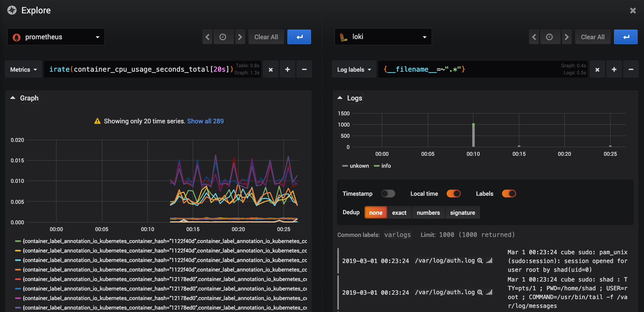The image size is (644, 312).
Task: Open the prometheus datasource dropdown
Action: (56, 37)
